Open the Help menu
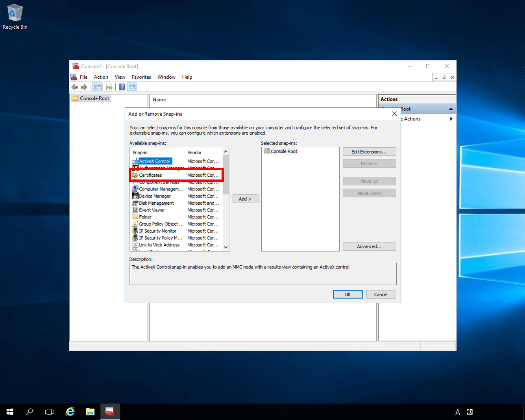The width and height of the screenshot is (525, 420). click(x=187, y=77)
